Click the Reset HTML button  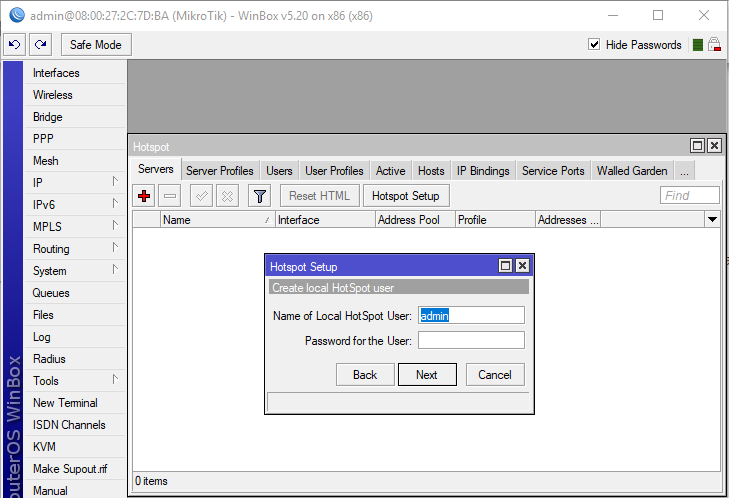[x=319, y=196]
